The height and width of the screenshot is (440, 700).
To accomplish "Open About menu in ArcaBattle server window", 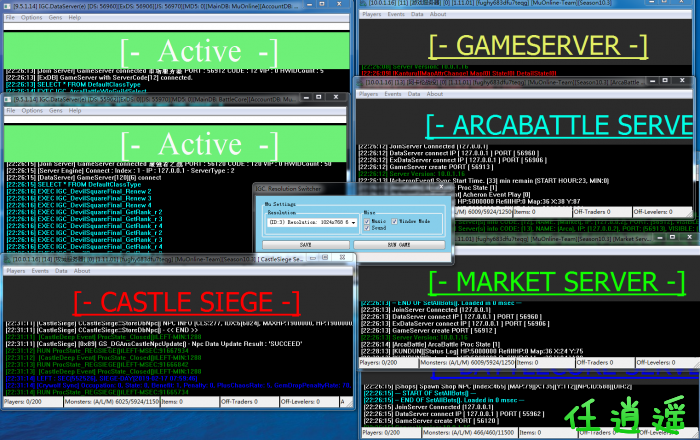I will [435, 94].
